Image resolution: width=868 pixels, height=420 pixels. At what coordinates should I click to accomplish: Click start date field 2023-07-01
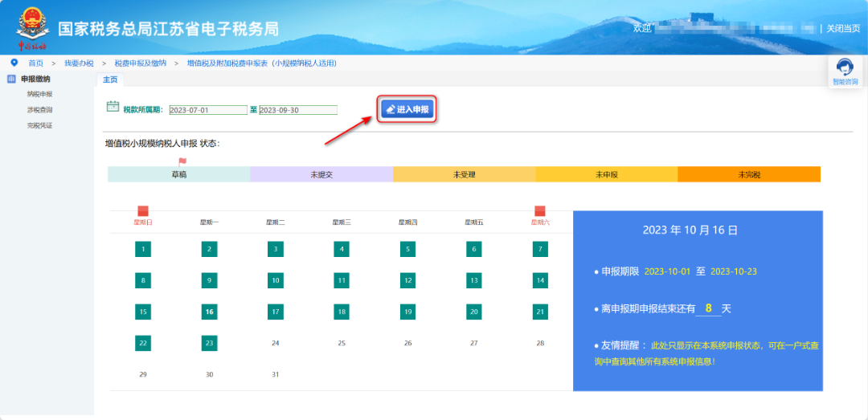click(208, 110)
